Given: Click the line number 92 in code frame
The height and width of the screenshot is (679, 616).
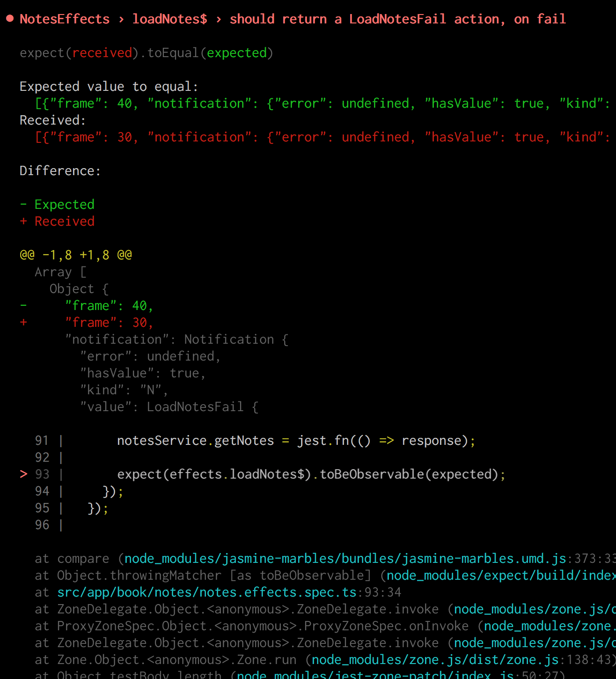Looking at the screenshot, I should (42, 458).
